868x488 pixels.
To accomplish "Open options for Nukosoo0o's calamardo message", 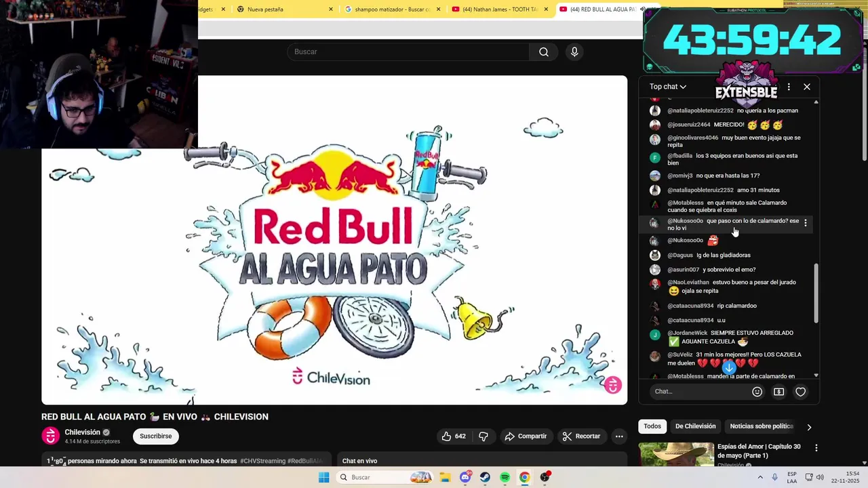I will coord(806,223).
